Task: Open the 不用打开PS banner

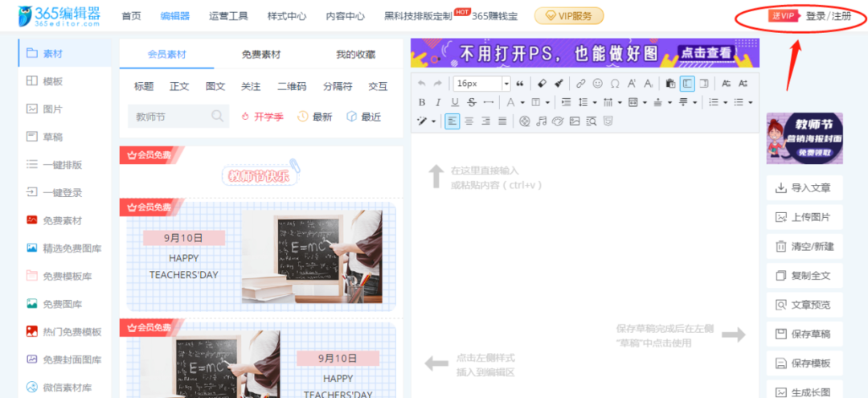Action: click(585, 52)
